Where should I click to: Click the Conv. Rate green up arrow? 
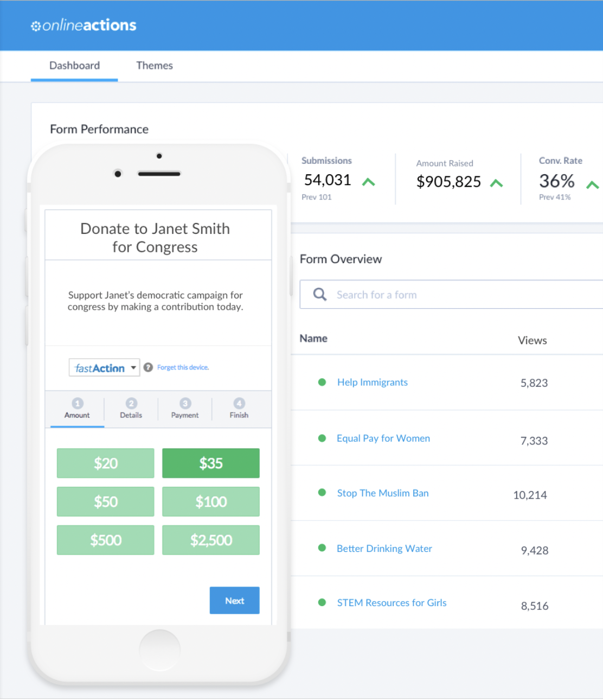click(593, 185)
